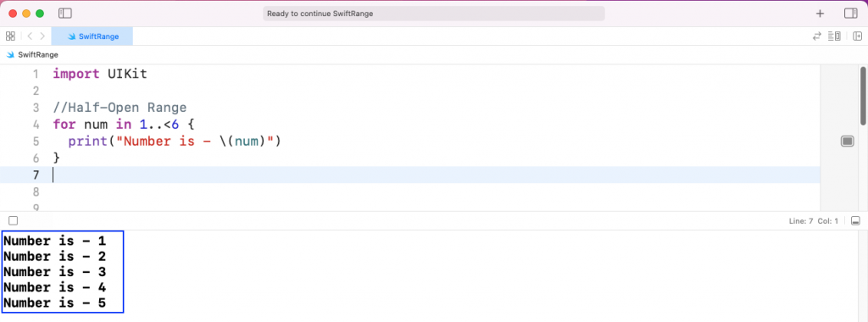Open the editor options lines icon

[834, 36]
